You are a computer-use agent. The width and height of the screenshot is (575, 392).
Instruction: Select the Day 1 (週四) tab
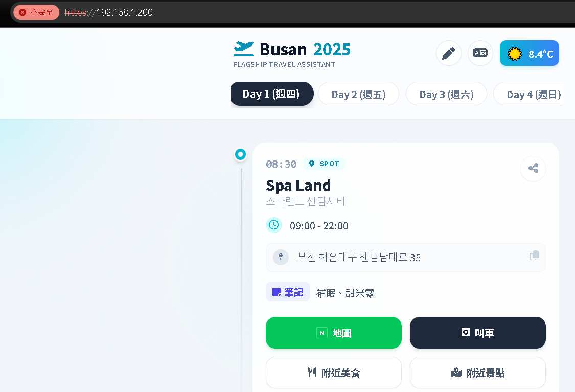click(271, 94)
